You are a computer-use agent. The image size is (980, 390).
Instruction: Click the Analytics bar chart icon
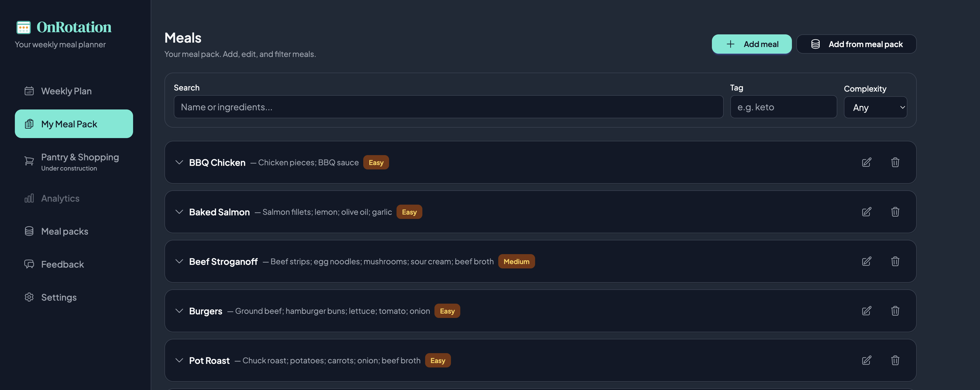point(29,198)
